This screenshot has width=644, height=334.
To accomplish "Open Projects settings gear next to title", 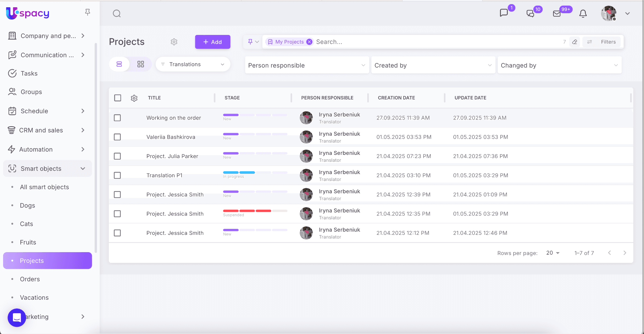I will [x=174, y=42].
